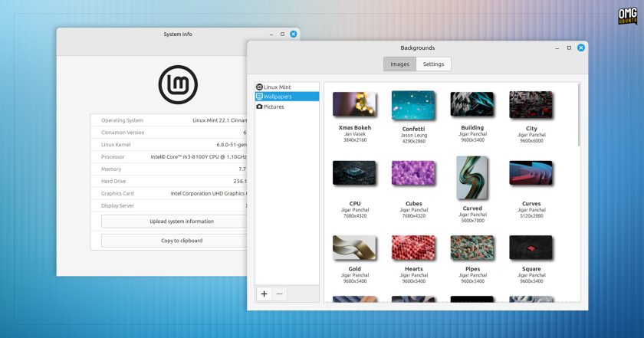Click the Backgrounds window vertical scrollbar

click(x=579, y=115)
